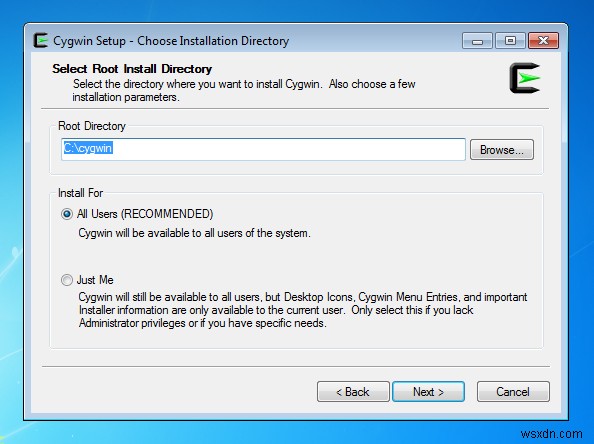Click the large Cygwin logo in header
The height and width of the screenshot is (444, 594).
[525, 78]
